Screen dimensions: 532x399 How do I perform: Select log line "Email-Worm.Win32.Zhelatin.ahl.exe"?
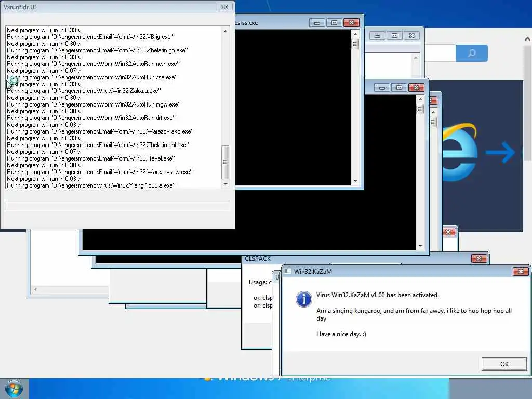(x=98, y=145)
